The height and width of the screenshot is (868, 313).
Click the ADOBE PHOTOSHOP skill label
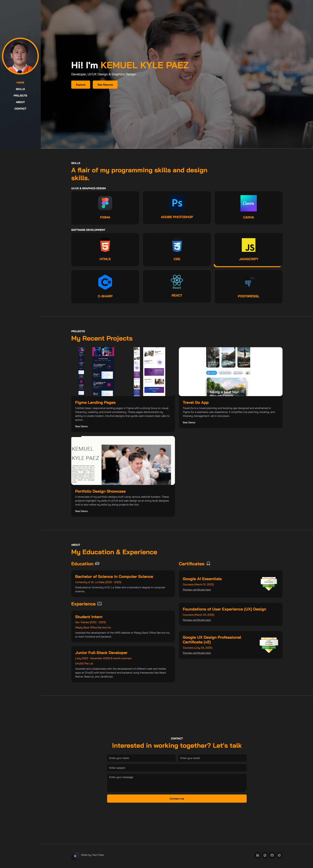(177, 217)
